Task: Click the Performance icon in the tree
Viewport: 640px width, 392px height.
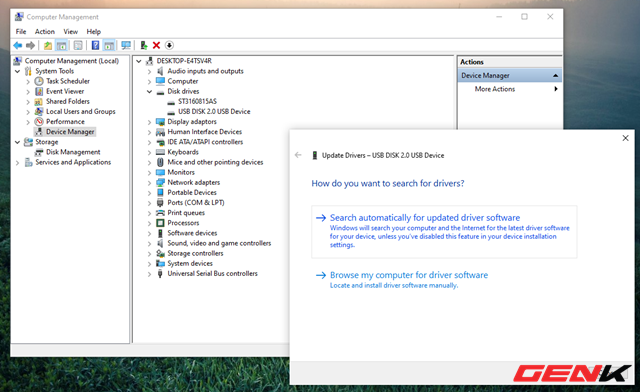Action: coord(39,122)
